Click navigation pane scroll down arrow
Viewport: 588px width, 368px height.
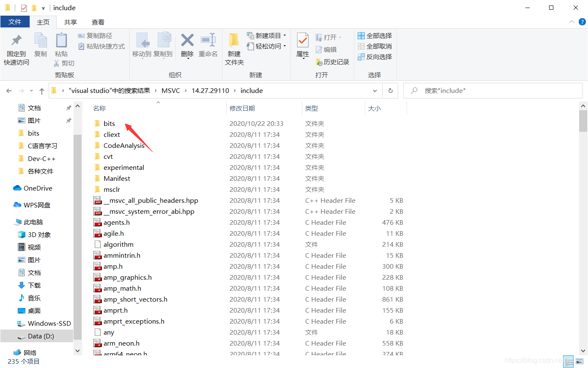pos(77,351)
